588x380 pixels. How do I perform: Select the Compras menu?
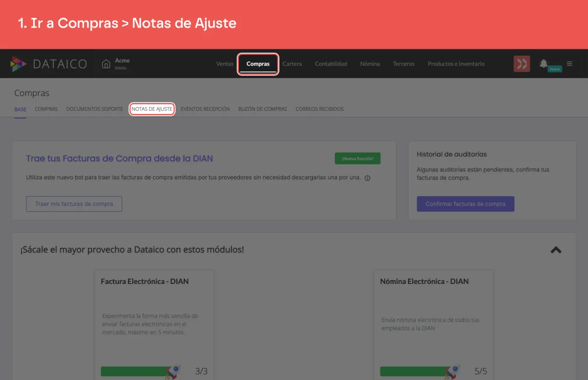pyautogui.click(x=258, y=64)
